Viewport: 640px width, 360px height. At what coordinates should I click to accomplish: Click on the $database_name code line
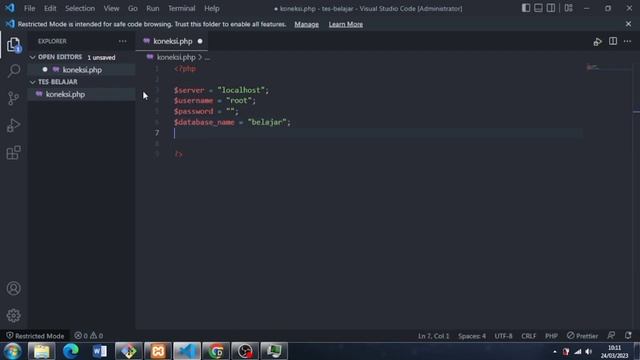click(x=232, y=122)
